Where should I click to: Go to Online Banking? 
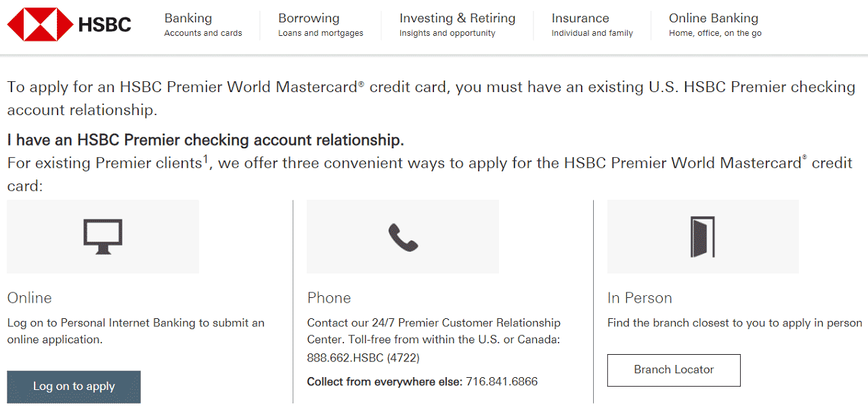[713, 18]
